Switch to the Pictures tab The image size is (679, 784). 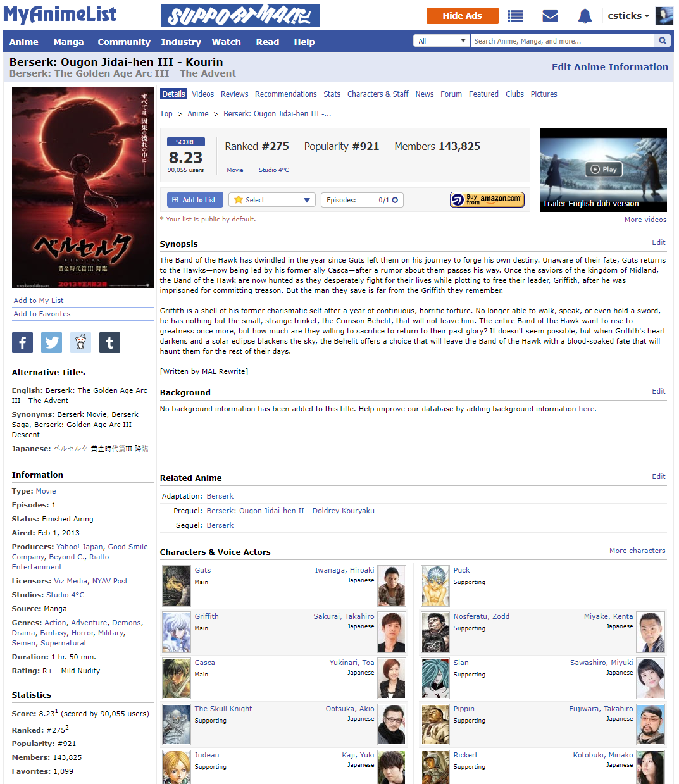tap(544, 94)
